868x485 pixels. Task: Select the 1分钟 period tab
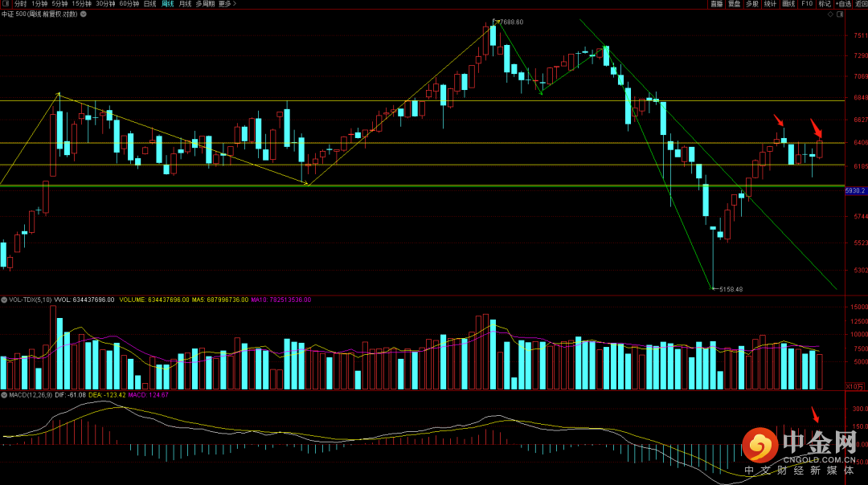pos(39,4)
